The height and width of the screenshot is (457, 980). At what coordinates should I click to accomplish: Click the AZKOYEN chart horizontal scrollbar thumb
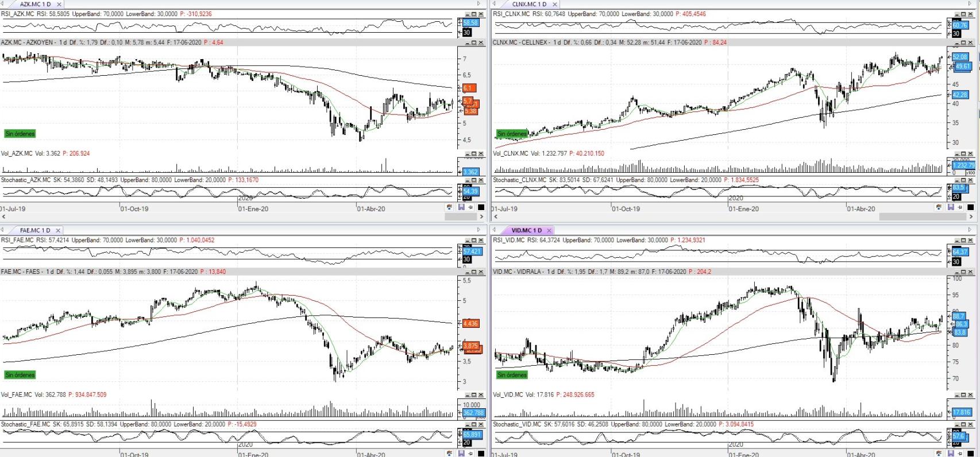(x=461, y=217)
